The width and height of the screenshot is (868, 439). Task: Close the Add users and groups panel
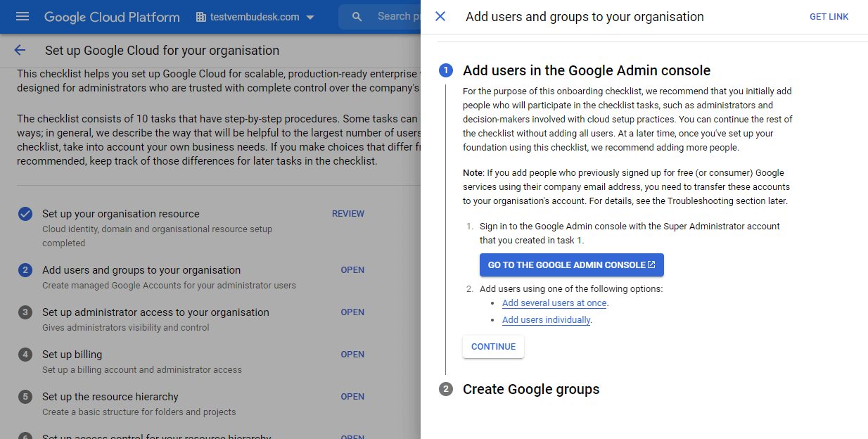[x=440, y=16]
